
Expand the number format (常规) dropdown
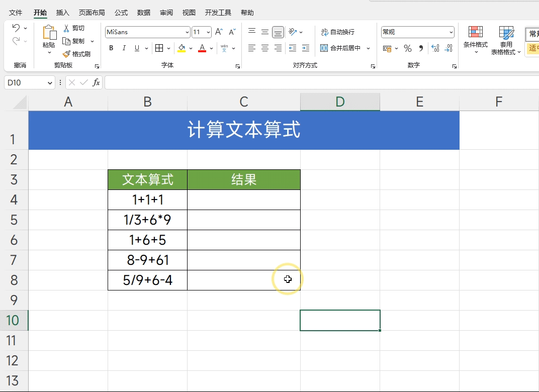(x=451, y=32)
